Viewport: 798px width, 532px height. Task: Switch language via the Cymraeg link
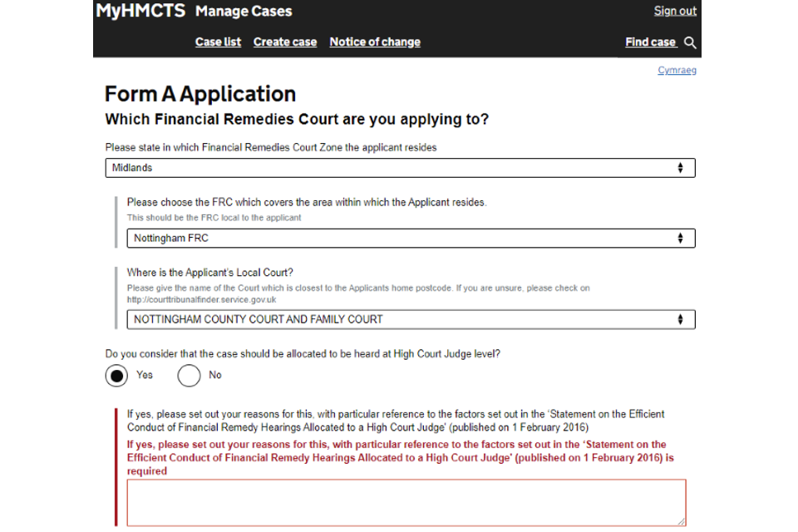pyautogui.click(x=677, y=71)
